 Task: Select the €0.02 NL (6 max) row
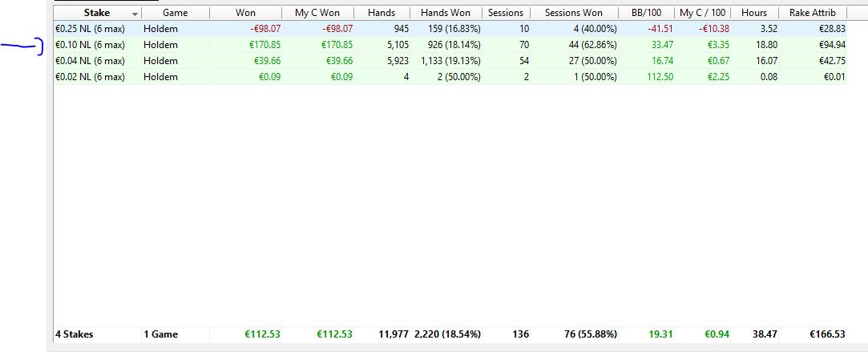[x=450, y=77]
